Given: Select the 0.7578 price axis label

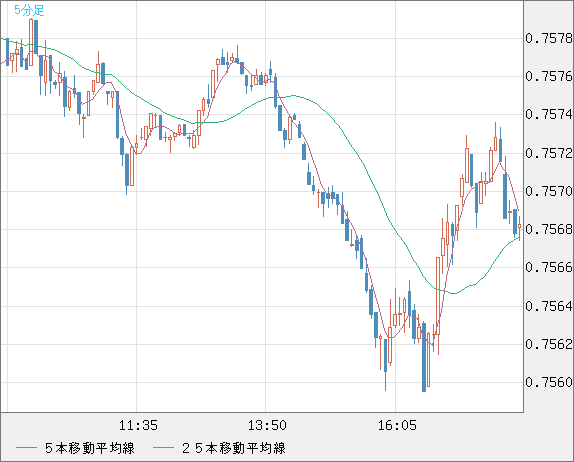Looking at the screenshot, I should click(549, 38).
